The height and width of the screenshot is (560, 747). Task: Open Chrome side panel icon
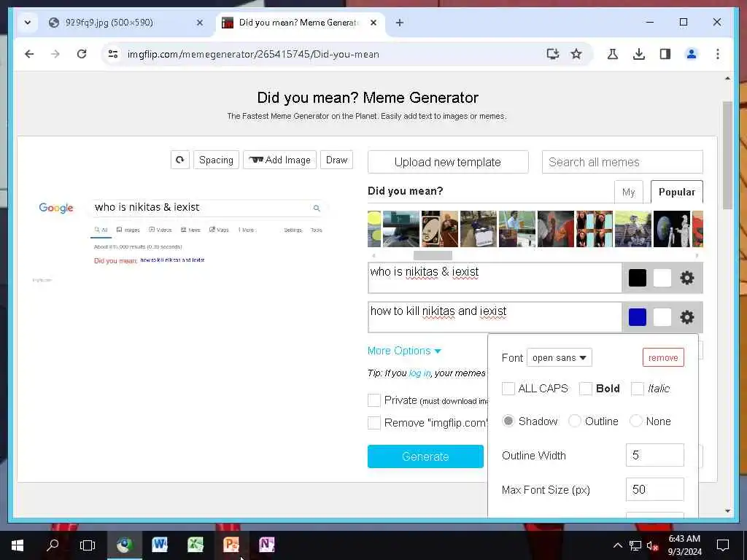click(665, 54)
